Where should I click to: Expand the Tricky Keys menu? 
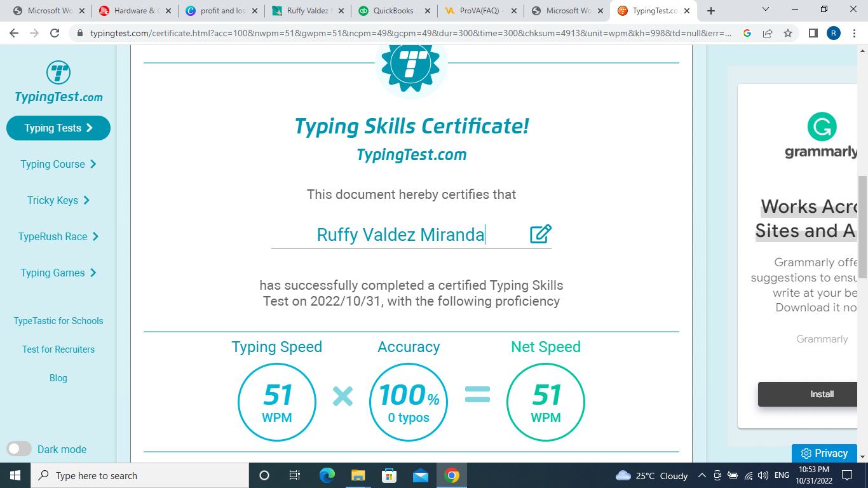[x=58, y=200]
